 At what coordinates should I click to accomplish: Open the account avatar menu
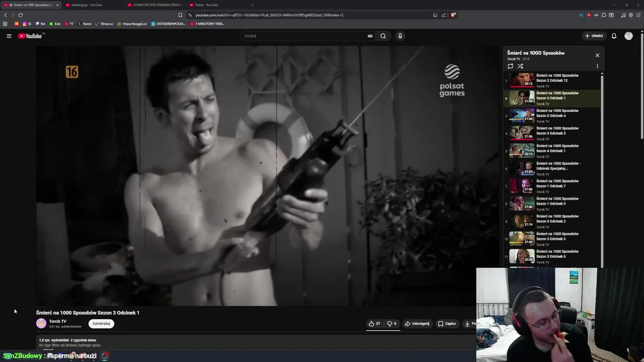pyautogui.click(x=628, y=36)
